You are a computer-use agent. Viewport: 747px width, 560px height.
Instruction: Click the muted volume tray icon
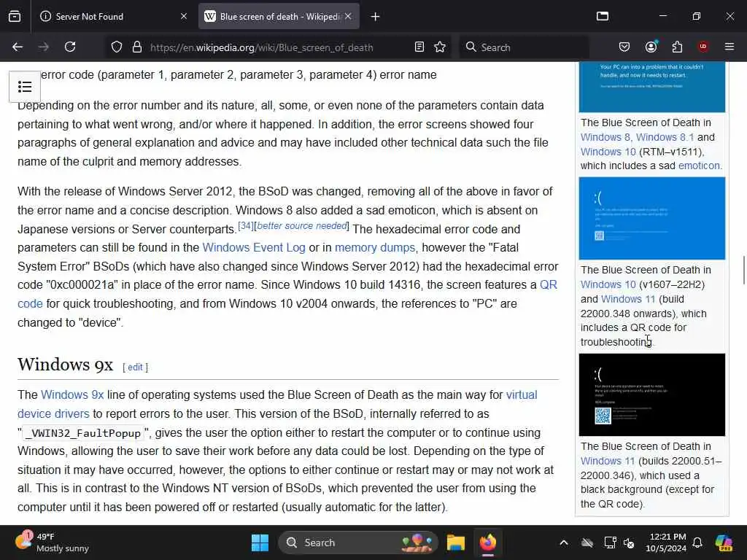point(629,542)
